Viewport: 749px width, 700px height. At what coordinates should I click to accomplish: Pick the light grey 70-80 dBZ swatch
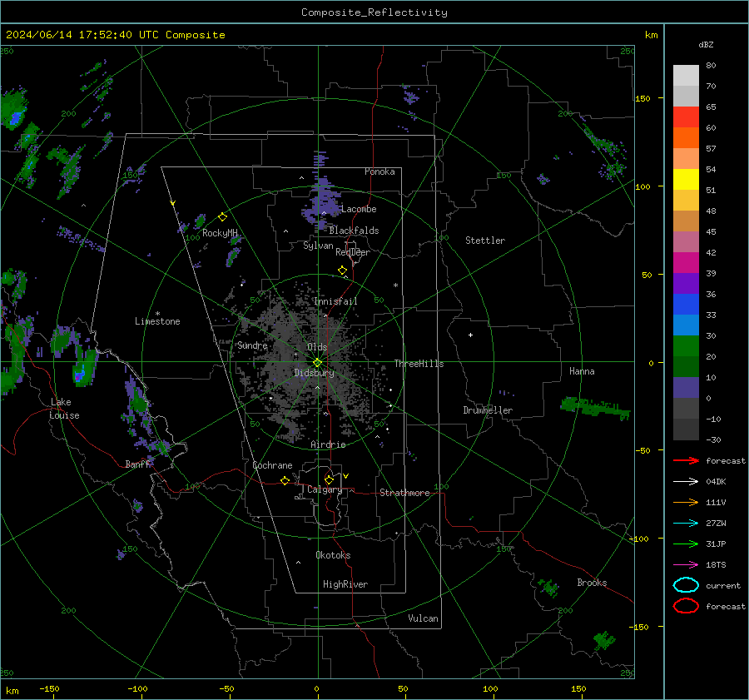686,76
